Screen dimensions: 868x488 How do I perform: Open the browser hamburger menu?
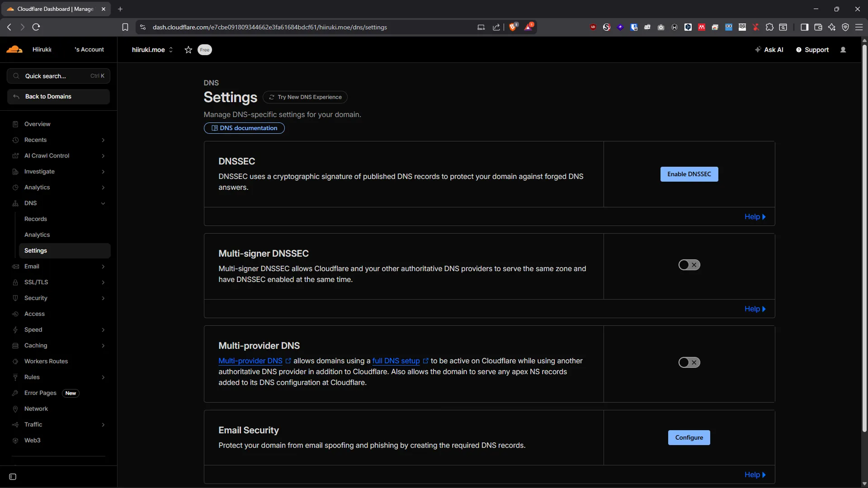[x=859, y=27]
